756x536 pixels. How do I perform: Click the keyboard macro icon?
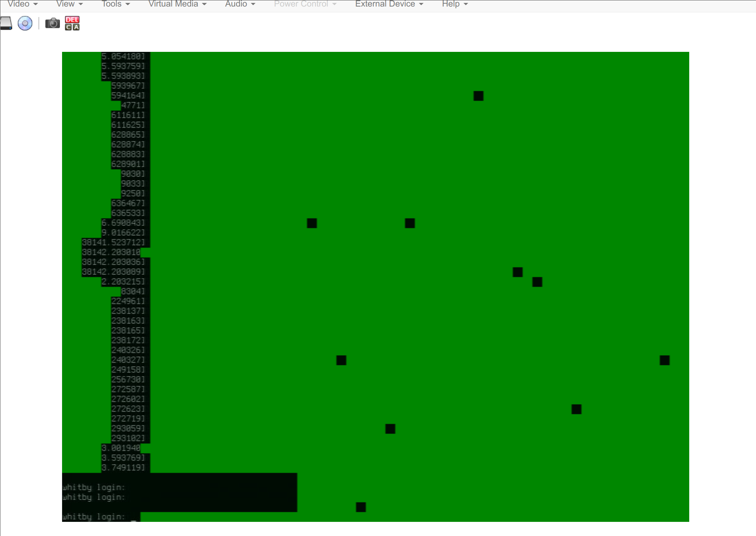pyautogui.click(x=73, y=21)
